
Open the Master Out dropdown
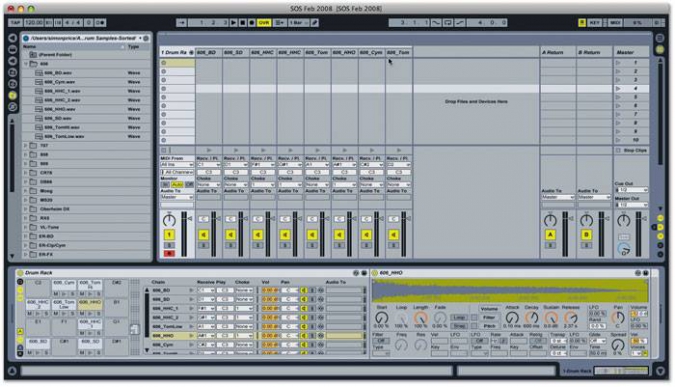(x=632, y=205)
